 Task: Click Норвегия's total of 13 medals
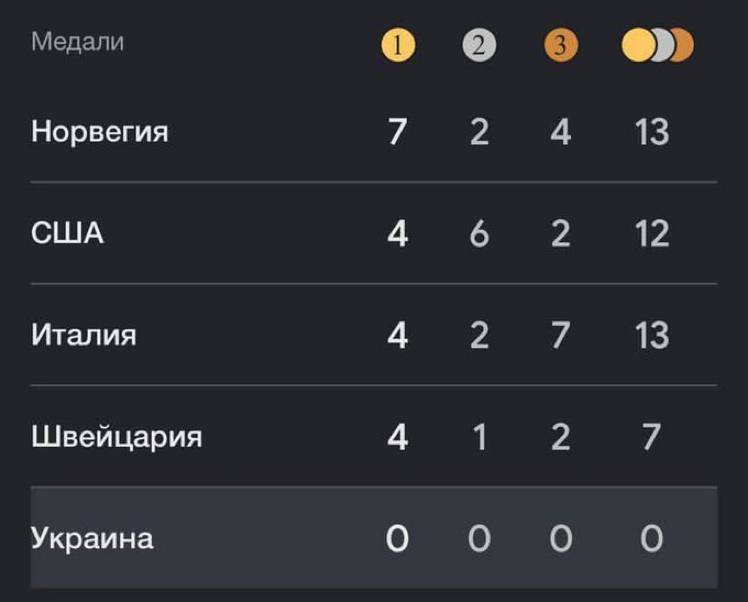coord(651,131)
